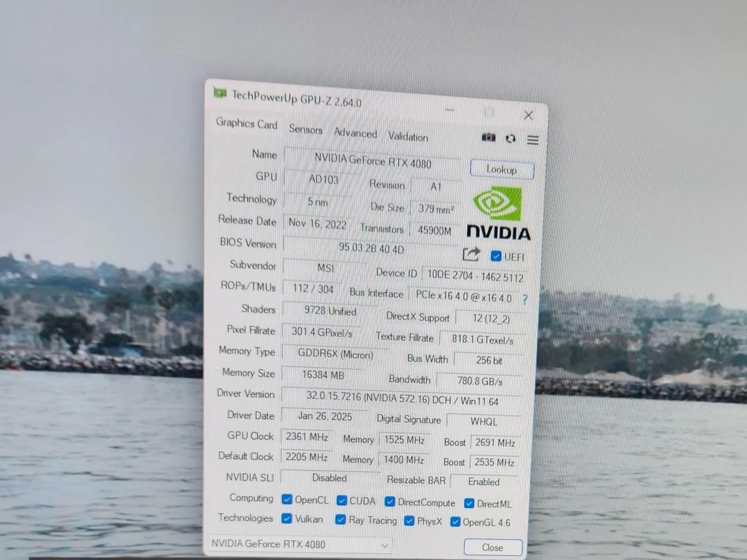Viewport: 747px width, 560px height.
Task: Click the Device ID 10DE 2704 value
Action: [x=475, y=276]
